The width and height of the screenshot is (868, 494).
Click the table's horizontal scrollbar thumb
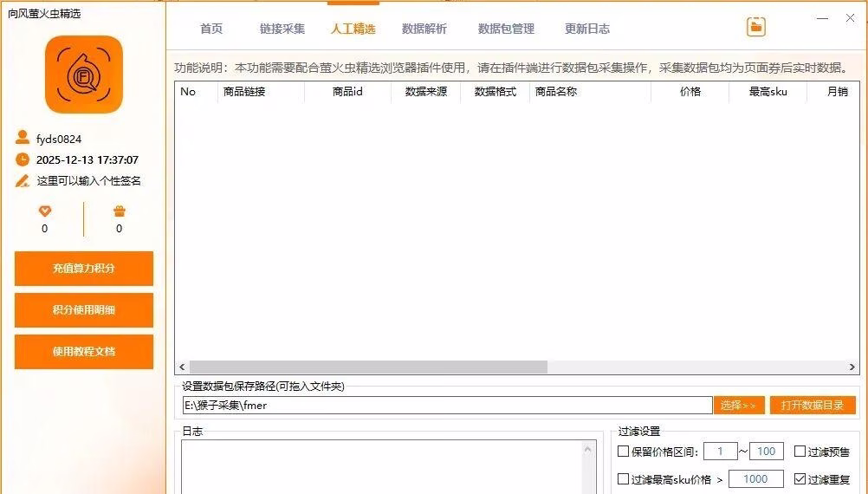(x=368, y=367)
